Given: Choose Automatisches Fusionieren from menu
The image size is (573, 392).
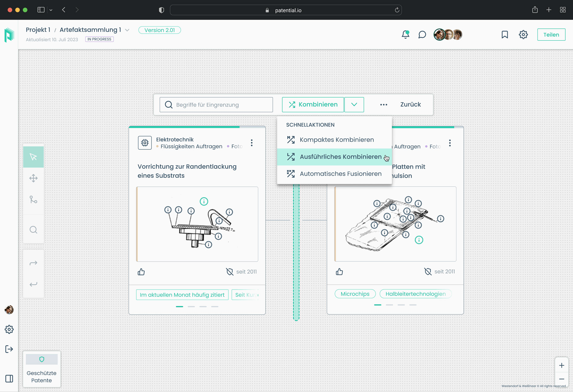Looking at the screenshot, I should click(340, 174).
